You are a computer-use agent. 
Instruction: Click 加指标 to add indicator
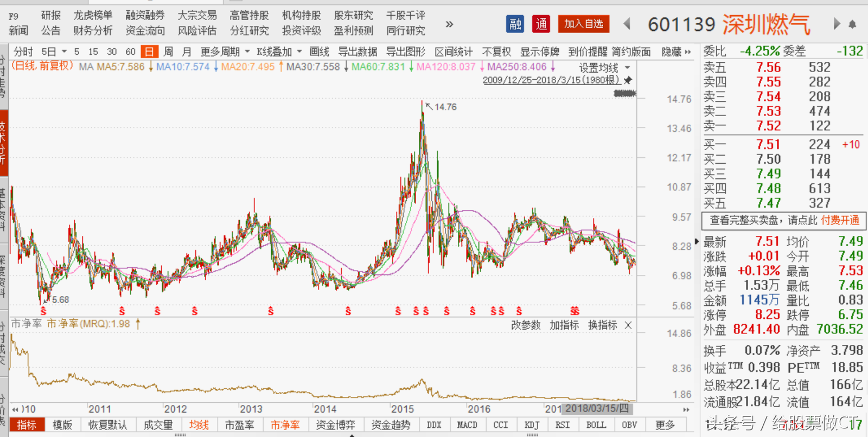pyautogui.click(x=564, y=325)
